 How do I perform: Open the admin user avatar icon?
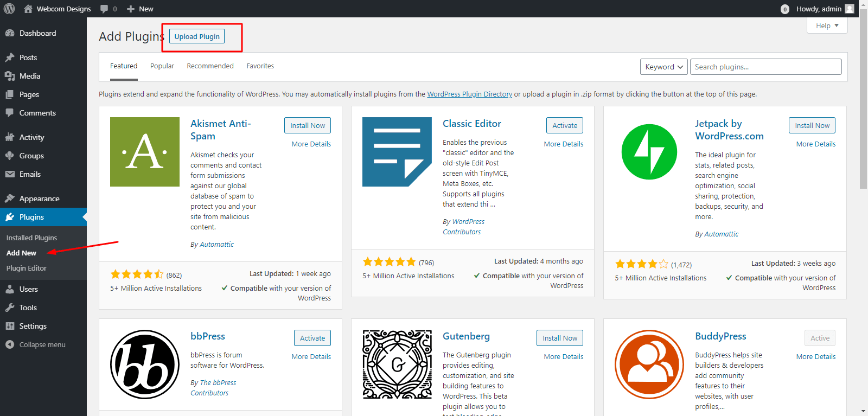[x=850, y=9]
